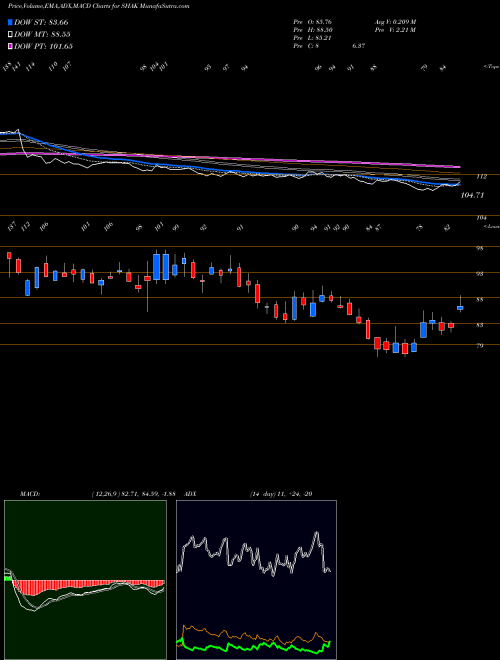Click the 'Pre V: 2.21 M' value
Viewport: 500px width, 660px height.
394,30
